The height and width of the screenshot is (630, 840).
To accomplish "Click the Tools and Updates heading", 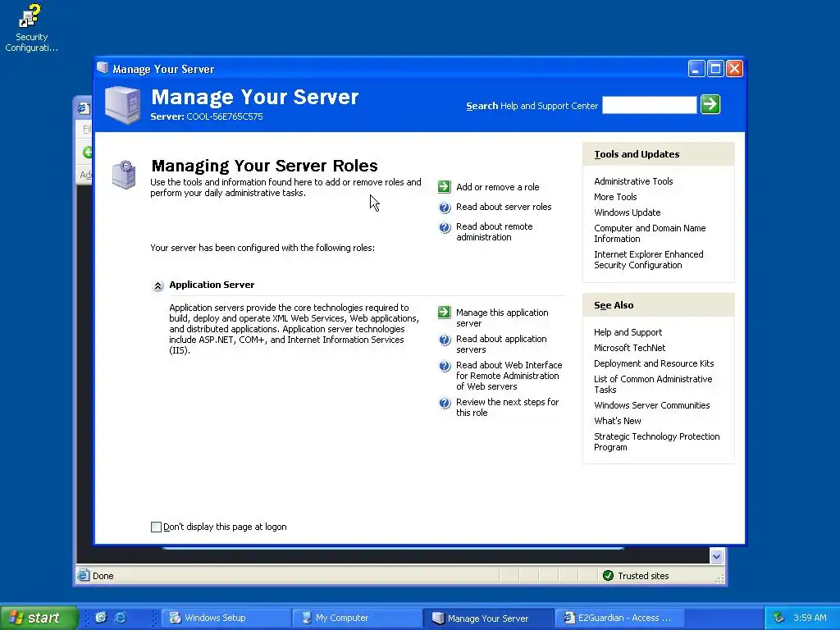I will (637, 154).
